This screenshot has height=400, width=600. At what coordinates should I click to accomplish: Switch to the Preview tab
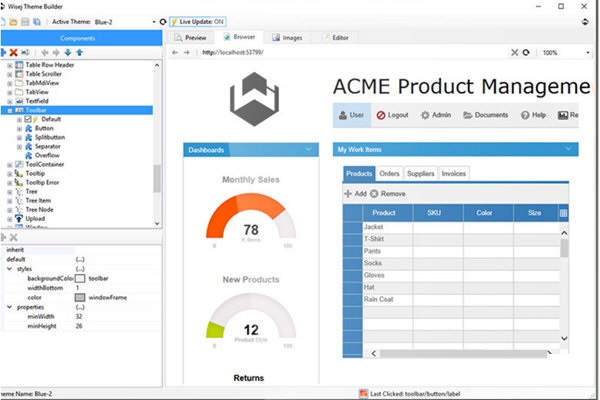[x=190, y=38]
